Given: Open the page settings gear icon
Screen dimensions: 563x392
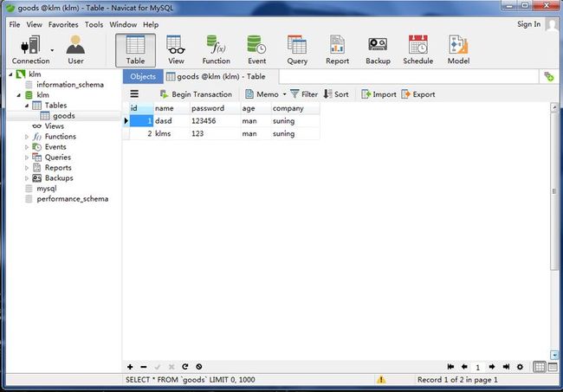Looking at the screenshot, I should (x=520, y=367).
